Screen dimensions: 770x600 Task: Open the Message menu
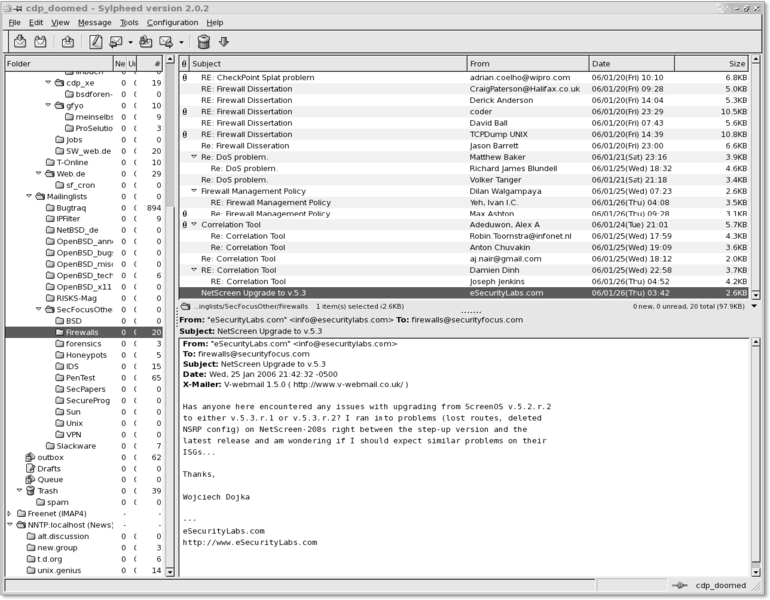coord(95,22)
